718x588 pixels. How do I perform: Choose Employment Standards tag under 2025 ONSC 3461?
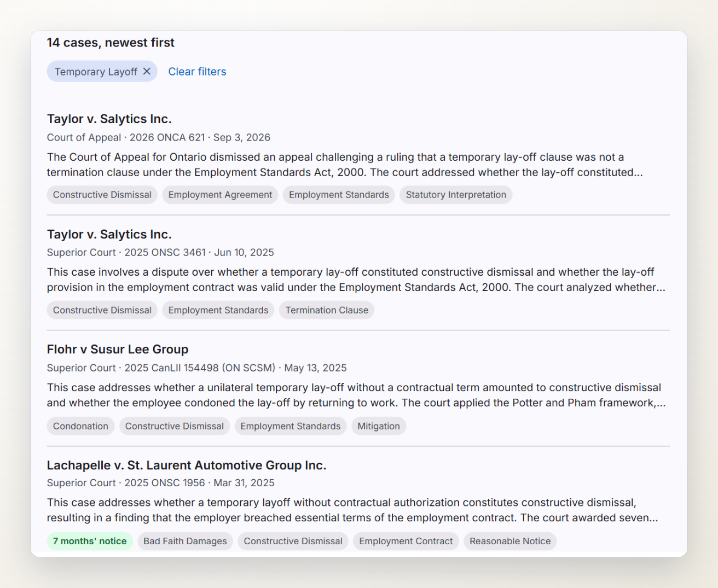tap(218, 310)
